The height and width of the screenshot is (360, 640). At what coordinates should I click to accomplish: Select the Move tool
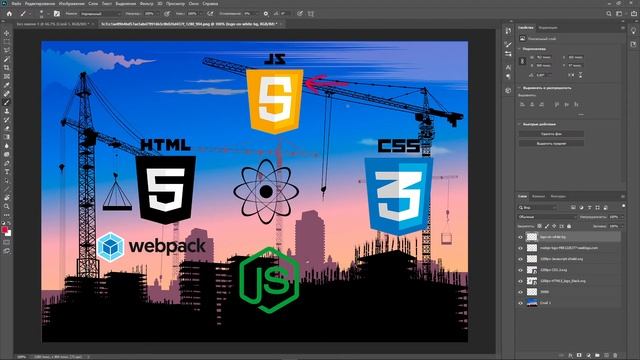7,33
